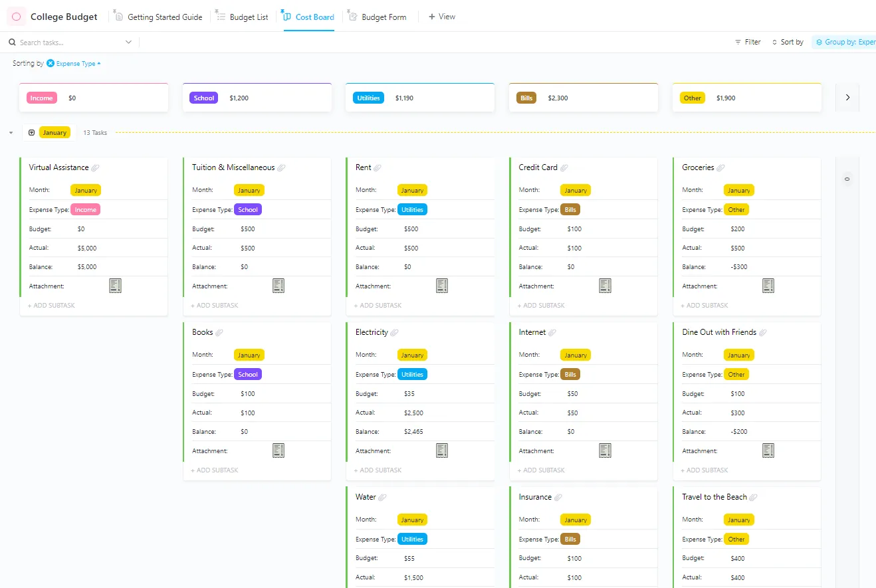The image size is (876, 588).
Task: Open the receipt attachment on Tuition & Miscellaneous card
Action: [x=278, y=286]
